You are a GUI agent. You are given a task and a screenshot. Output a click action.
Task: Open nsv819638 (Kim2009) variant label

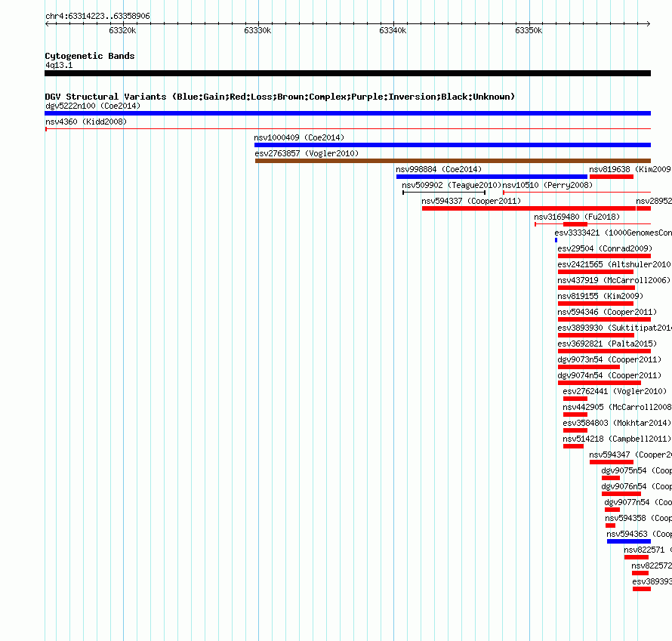tap(630, 169)
